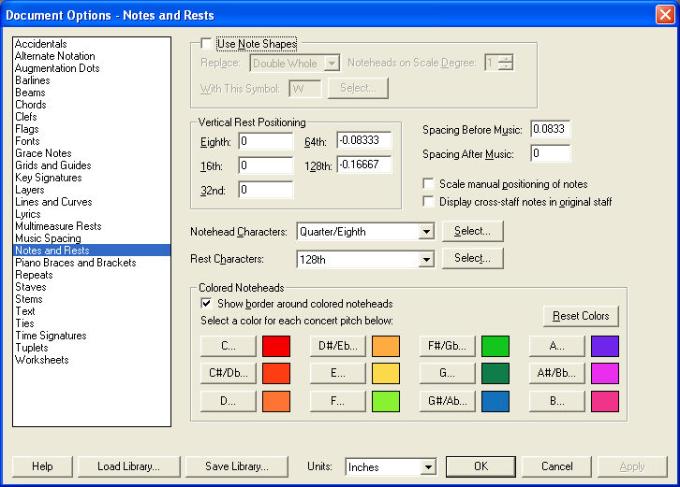Open the Units dropdown
The image size is (680, 487).
[428, 467]
